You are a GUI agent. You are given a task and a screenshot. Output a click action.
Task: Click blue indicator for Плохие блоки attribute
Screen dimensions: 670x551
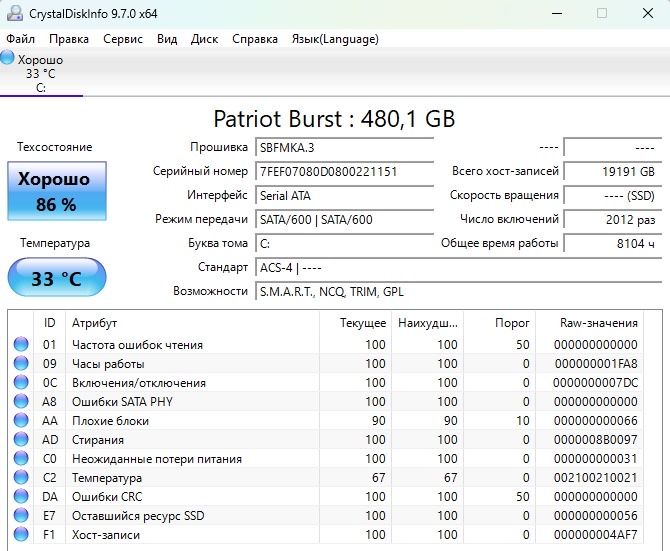coord(21,420)
